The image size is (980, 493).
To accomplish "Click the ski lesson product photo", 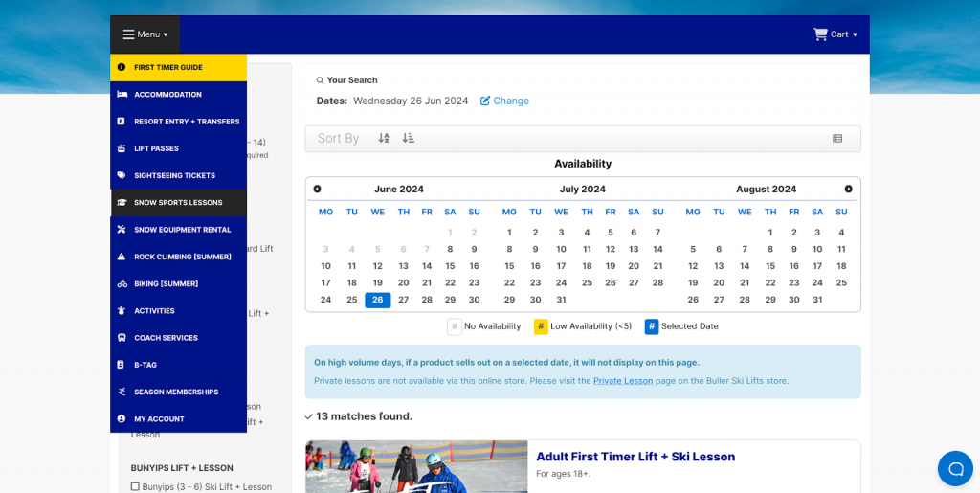I will pos(416,467).
